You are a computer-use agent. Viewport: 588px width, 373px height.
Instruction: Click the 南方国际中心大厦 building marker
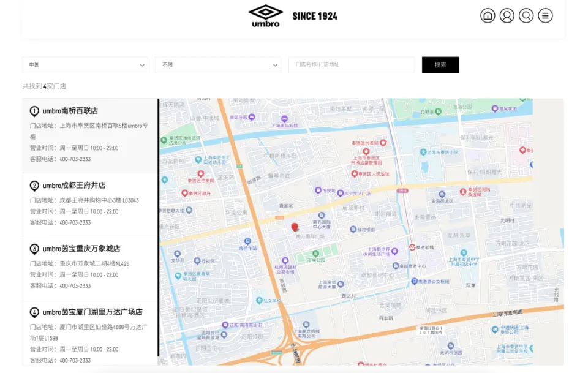tap(322, 216)
